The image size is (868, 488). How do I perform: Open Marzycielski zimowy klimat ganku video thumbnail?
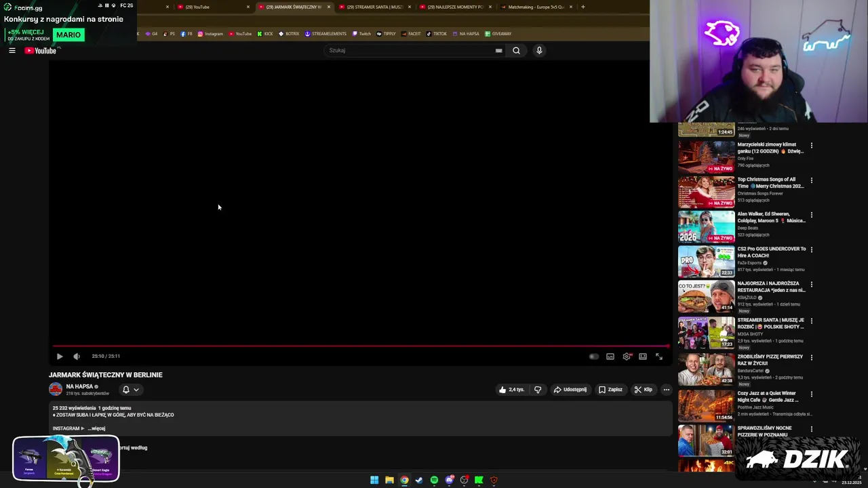(x=707, y=156)
